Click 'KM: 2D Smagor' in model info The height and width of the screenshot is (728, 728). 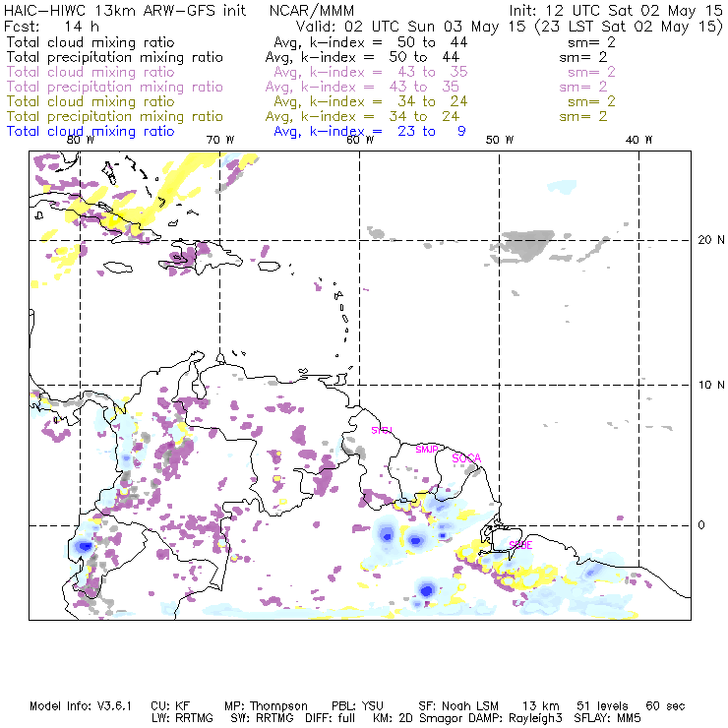pos(419,718)
